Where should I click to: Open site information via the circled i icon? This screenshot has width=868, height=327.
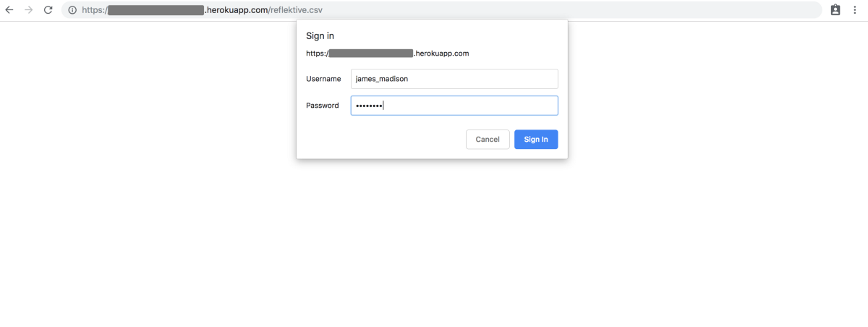[72, 10]
